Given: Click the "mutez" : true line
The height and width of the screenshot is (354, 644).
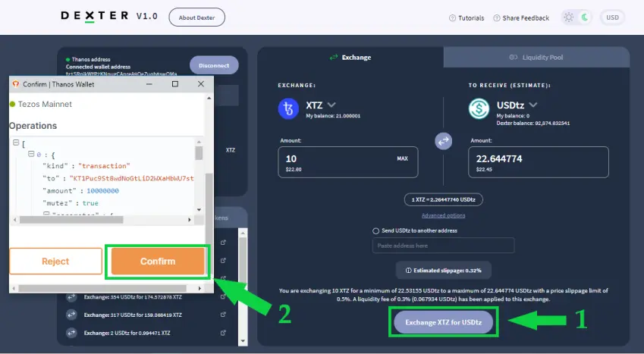Looking at the screenshot, I should 71,203.
